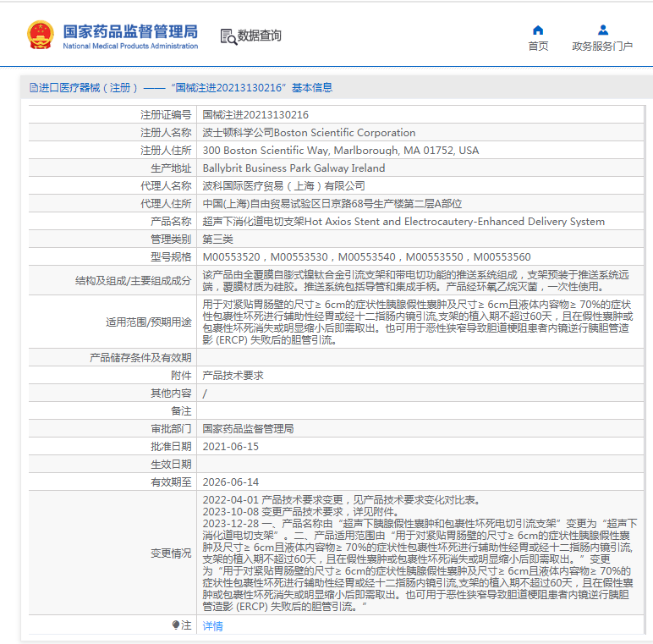Click the 附件 row label
The width and height of the screenshot is (653, 644).
pyautogui.click(x=181, y=376)
